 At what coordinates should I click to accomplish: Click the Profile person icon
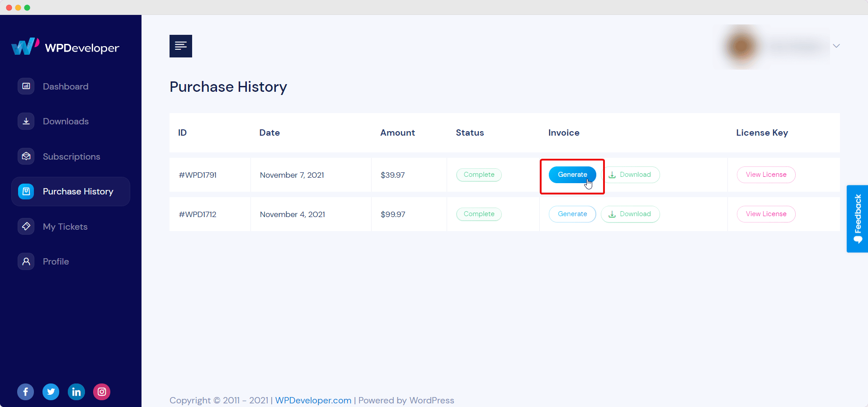(26, 261)
